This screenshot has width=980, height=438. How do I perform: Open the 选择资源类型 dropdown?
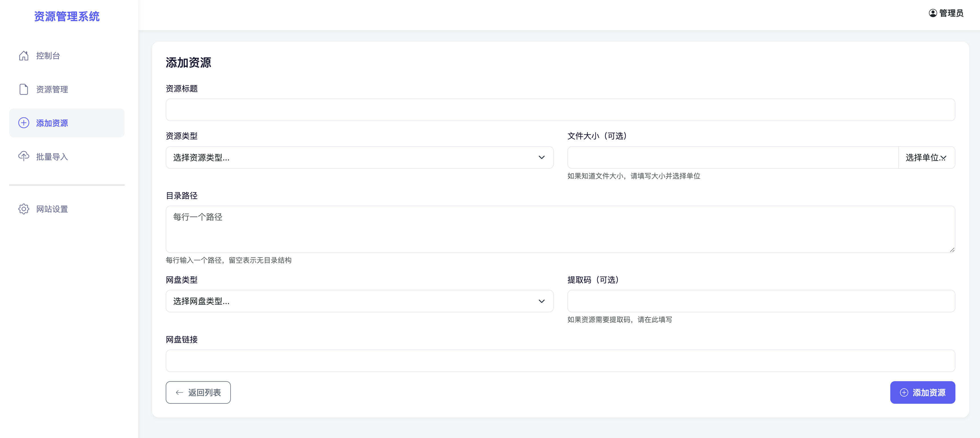click(359, 157)
